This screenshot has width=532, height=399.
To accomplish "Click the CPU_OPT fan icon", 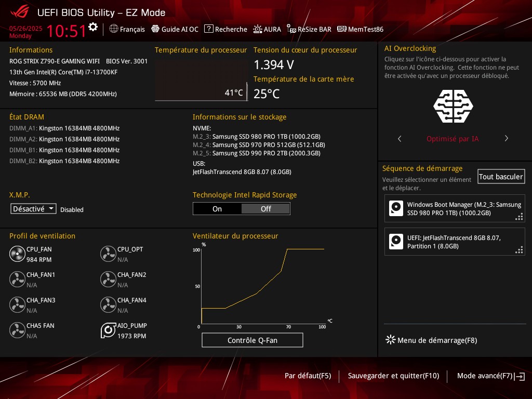I will coord(108,254).
